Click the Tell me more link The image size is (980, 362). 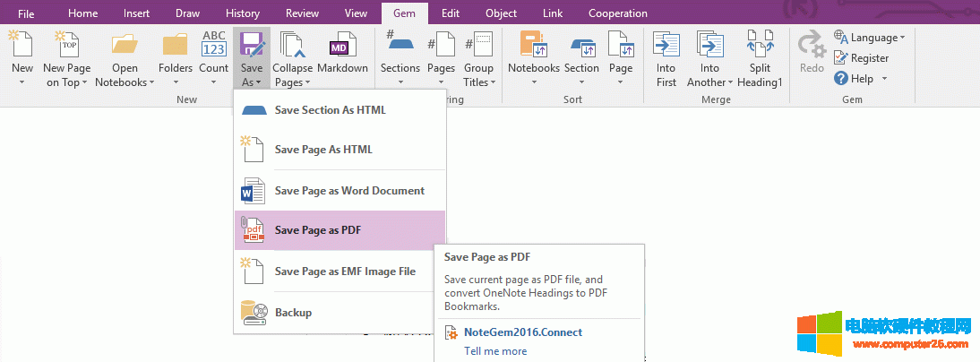click(x=495, y=351)
